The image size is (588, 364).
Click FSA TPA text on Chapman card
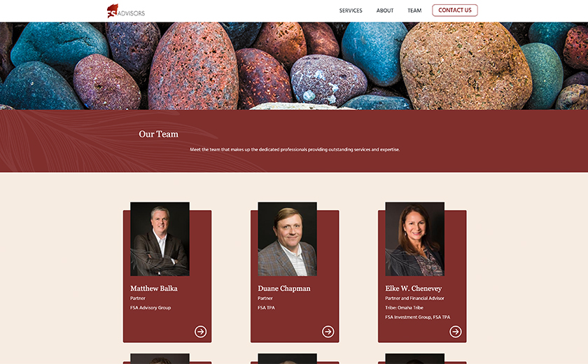point(266,307)
